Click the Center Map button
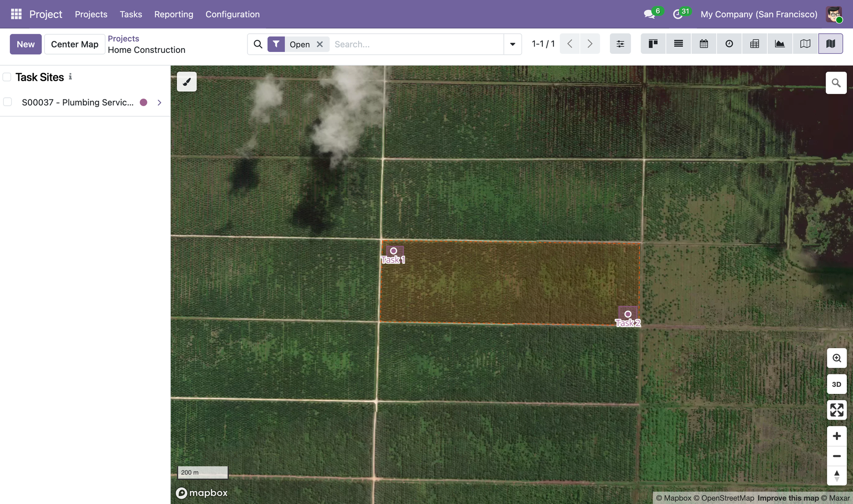The image size is (853, 504). click(x=75, y=44)
